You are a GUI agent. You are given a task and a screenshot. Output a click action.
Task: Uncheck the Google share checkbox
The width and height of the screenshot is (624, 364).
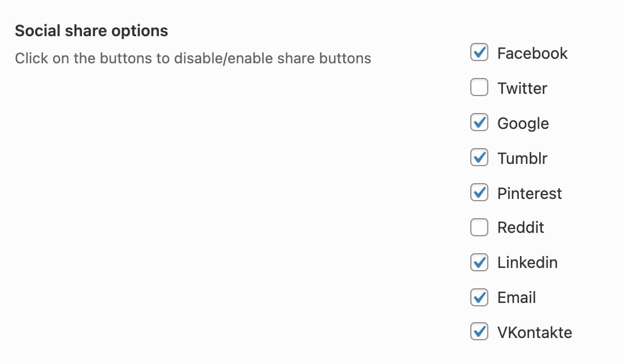click(x=479, y=122)
